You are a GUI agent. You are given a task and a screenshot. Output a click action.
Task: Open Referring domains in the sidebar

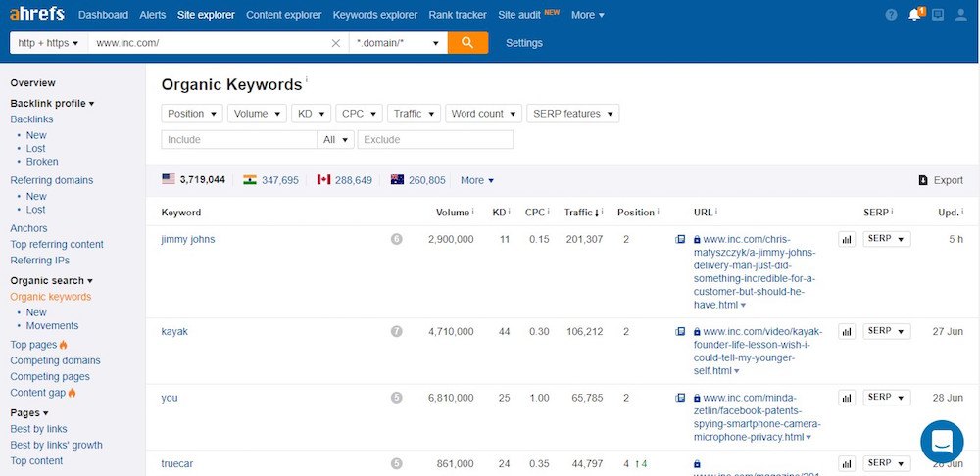(x=51, y=180)
